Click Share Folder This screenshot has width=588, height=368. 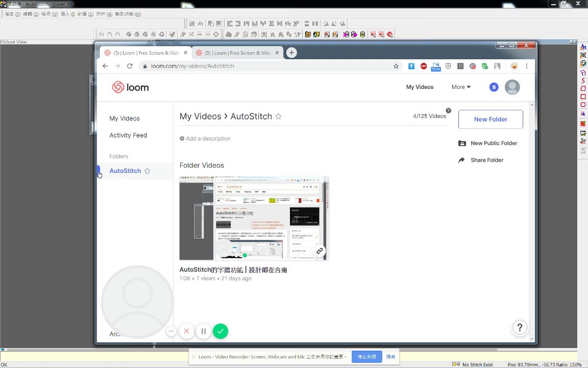coord(481,160)
